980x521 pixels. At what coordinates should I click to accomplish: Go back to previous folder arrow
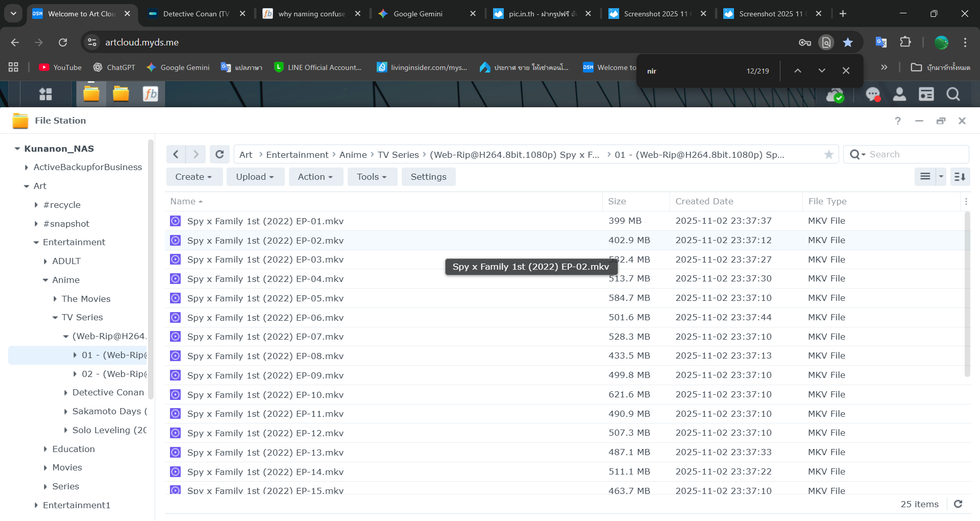tap(176, 154)
